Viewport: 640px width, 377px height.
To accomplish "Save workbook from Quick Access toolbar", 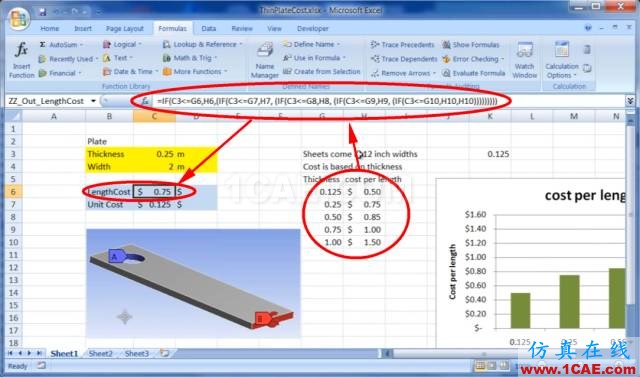I will 42,11.
